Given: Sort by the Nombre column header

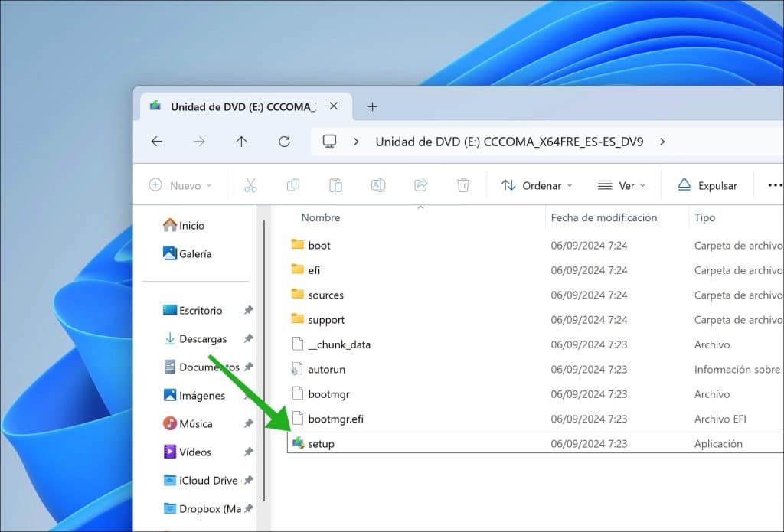Looking at the screenshot, I should (x=321, y=217).
